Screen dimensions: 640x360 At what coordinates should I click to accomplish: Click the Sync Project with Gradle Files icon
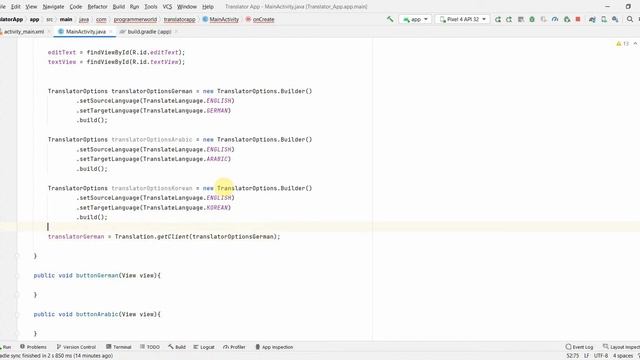pos(592,19)
